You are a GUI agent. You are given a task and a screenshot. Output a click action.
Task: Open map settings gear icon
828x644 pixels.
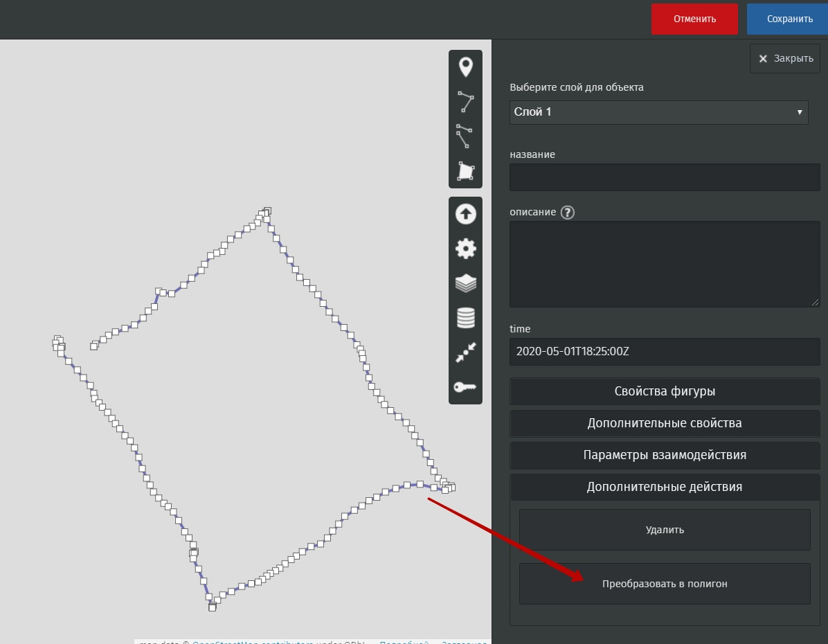(465, 249)
